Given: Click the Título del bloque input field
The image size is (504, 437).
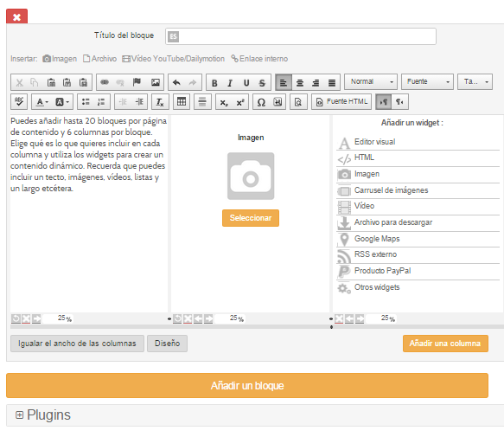Looking at the screenshot, I should point(301,36).
